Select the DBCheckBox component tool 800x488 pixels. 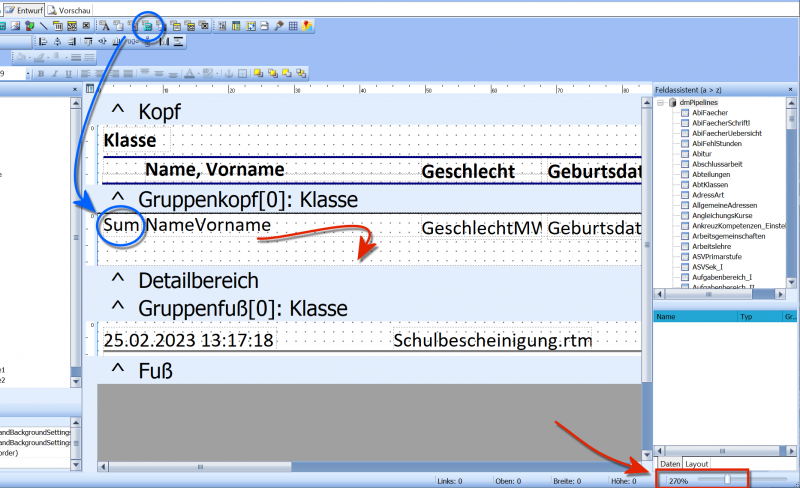(205, 26)
